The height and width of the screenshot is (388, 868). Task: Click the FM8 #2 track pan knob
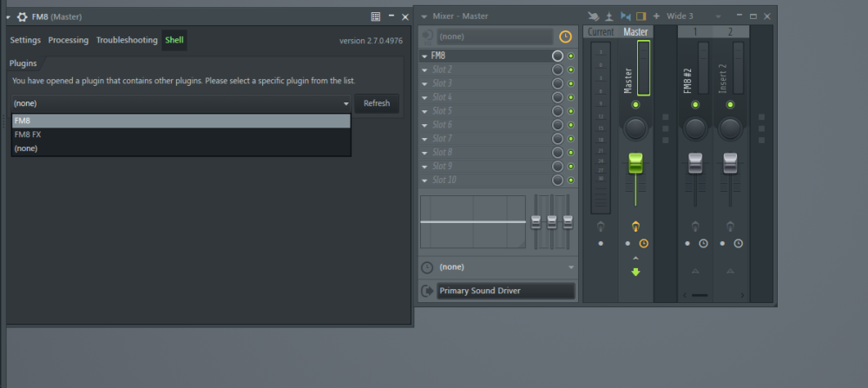(695, 128)
